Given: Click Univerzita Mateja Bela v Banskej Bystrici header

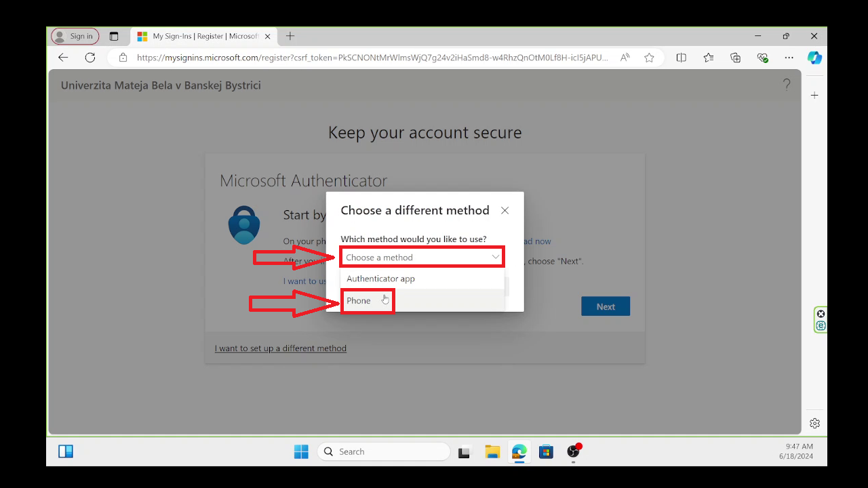Looking at the screenshot, I should [161, 85].
